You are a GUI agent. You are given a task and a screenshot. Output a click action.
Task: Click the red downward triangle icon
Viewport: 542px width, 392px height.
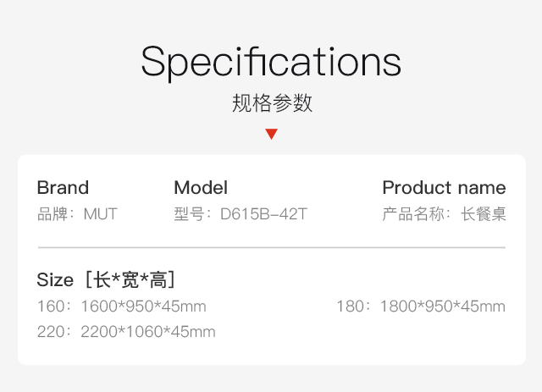[271, 134]
